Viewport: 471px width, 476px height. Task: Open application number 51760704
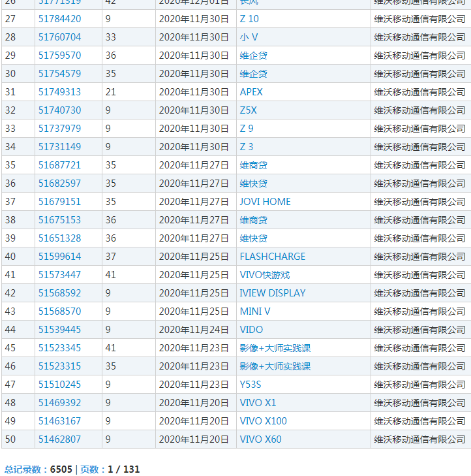tap(59, 37)
